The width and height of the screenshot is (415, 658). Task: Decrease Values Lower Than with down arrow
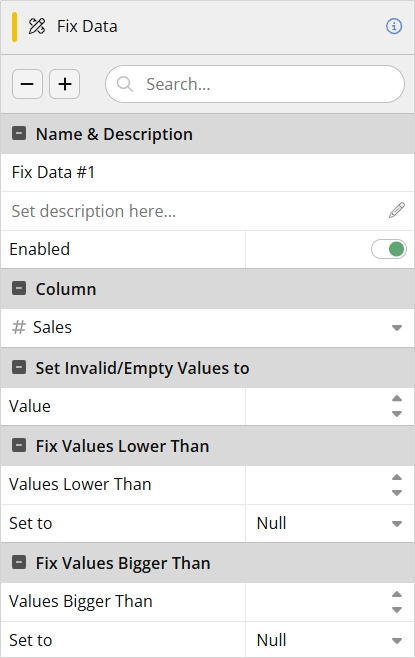tap(397, 493)
